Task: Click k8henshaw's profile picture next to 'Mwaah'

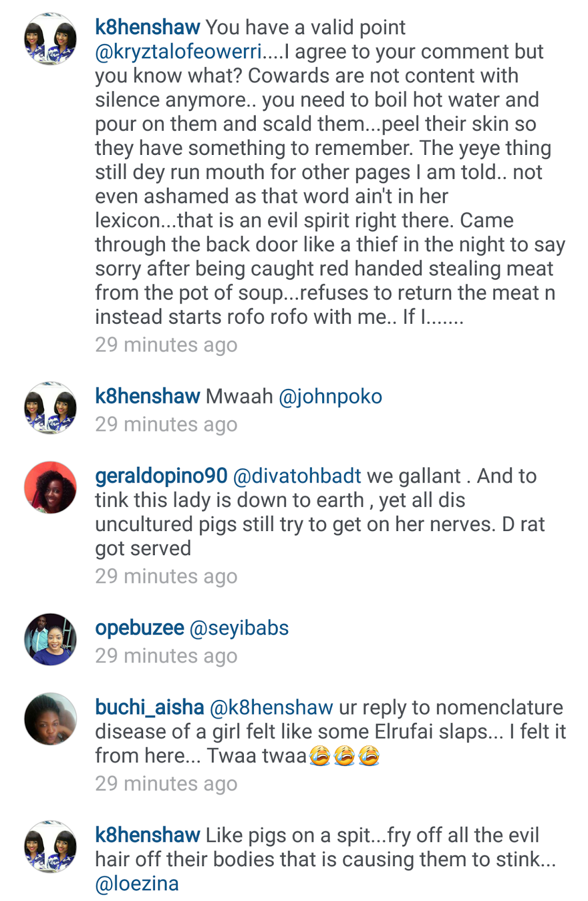Action: [50, 408]
